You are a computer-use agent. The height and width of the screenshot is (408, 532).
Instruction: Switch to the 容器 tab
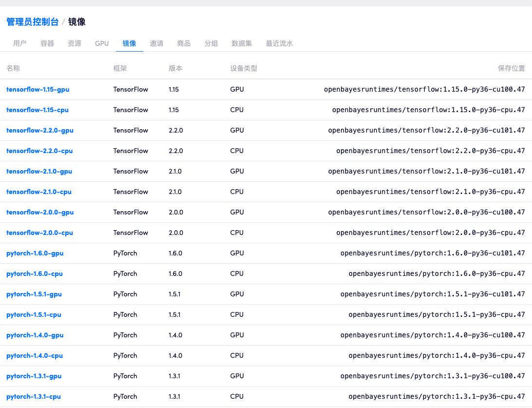tap(47, 43)
